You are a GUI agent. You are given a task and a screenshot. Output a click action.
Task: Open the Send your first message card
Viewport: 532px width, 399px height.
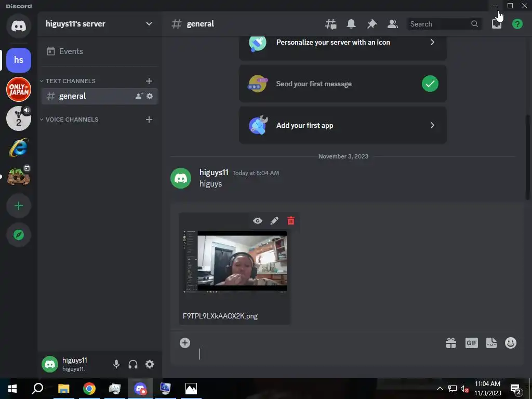[343, 84]
